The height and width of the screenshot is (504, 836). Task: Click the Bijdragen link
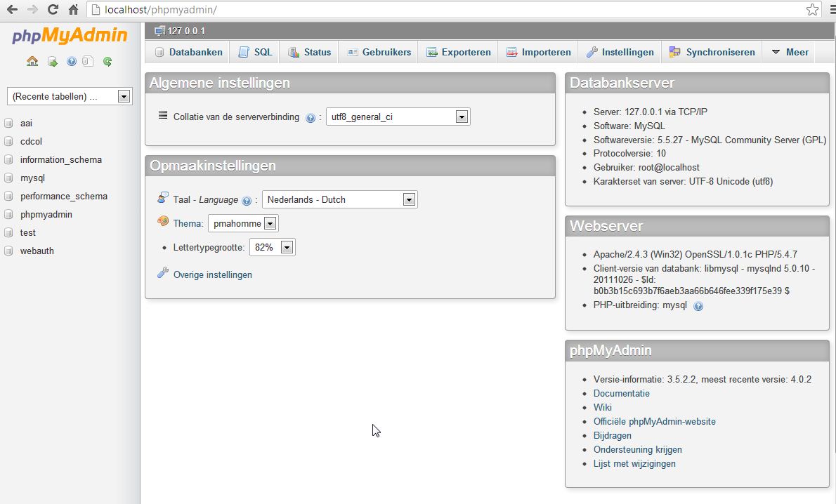click(612, 435)
